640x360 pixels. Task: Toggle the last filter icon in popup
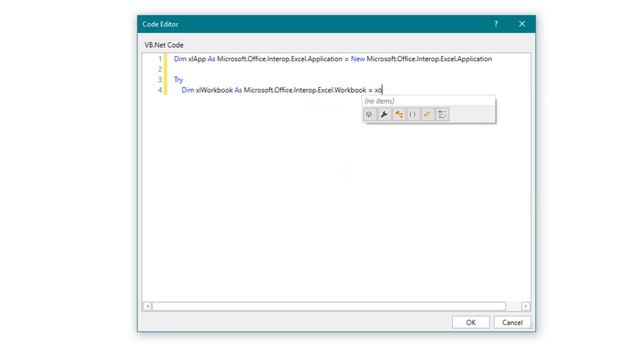click(442, 115)
